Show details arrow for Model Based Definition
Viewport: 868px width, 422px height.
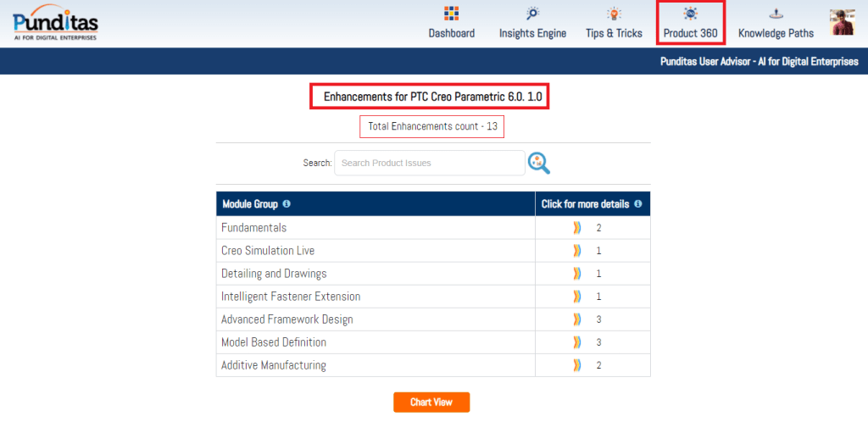click(577, 342)
